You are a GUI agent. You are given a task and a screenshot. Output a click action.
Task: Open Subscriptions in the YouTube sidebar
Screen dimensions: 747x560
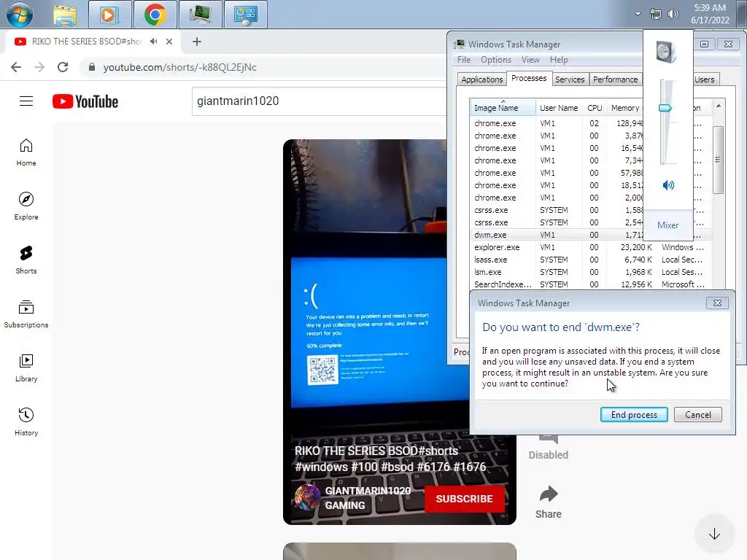point(26,314)
